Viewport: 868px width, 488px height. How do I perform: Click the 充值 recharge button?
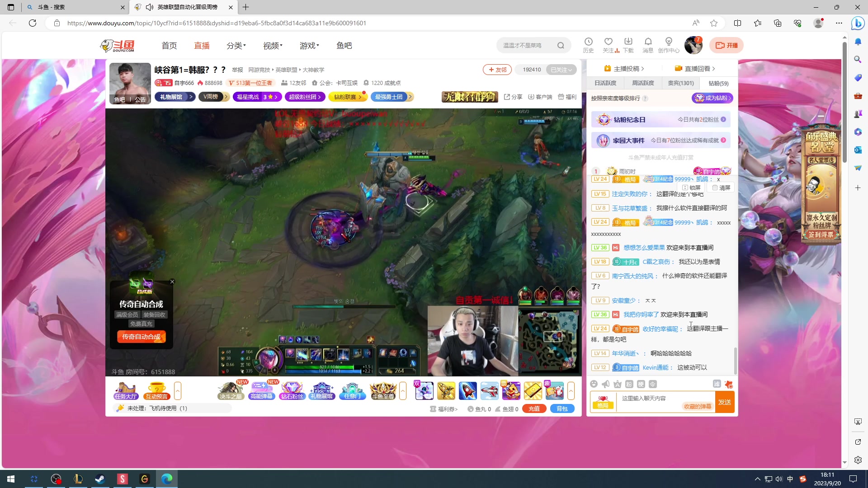534,408
